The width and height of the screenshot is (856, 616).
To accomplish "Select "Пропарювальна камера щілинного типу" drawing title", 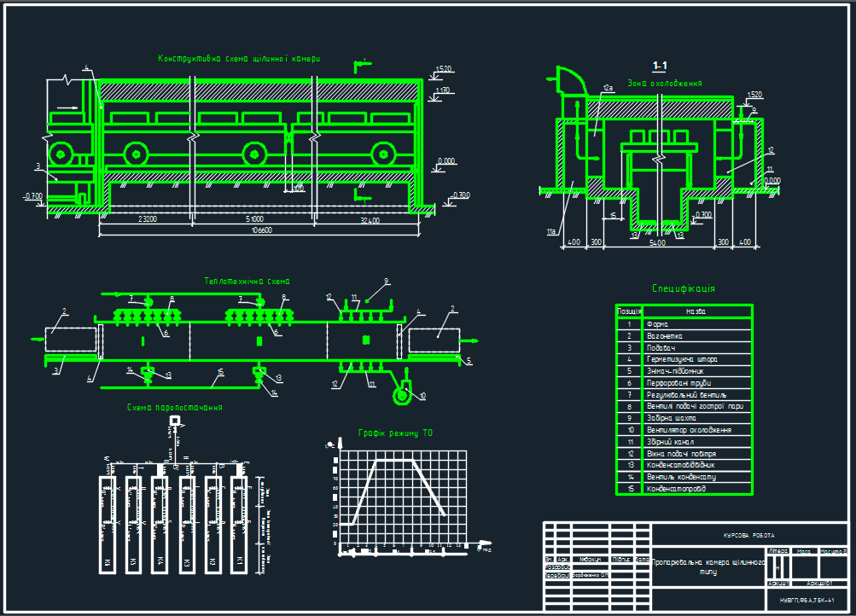I will (708, 567).
